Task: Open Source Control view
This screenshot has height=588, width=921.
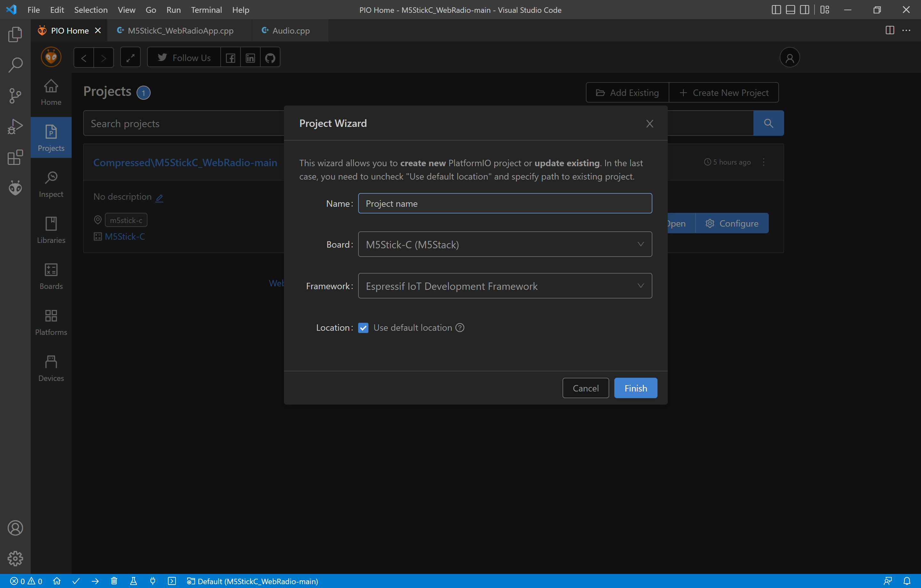Action: [x=15, y=96]
